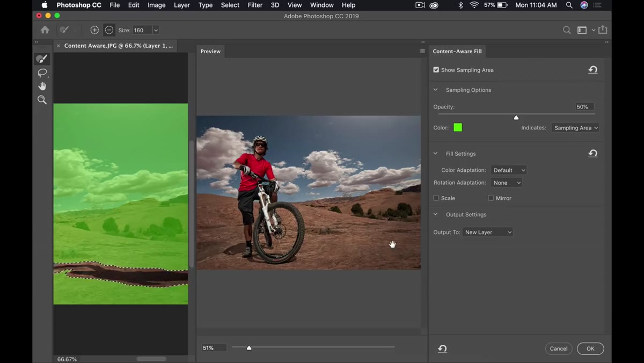Screen dimensions: 644x363
Task: Reset Fill Settings to default
Action: pos(593,154)
